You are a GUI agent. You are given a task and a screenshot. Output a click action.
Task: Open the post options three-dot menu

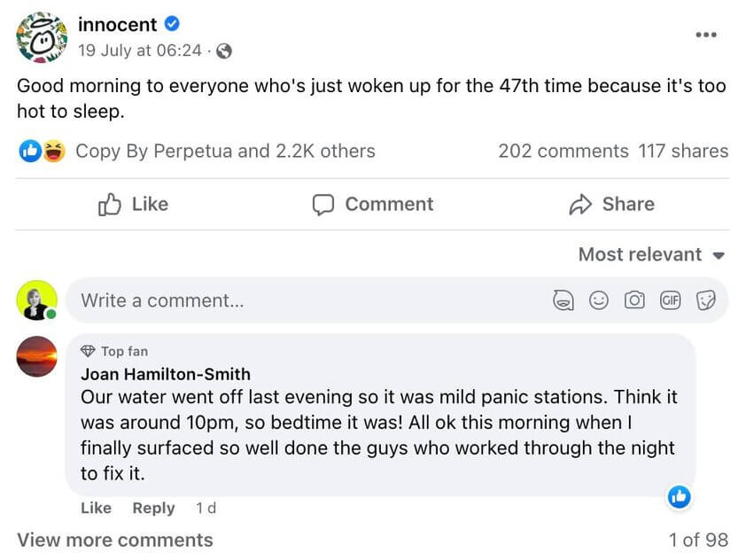(x=707, y=34)
